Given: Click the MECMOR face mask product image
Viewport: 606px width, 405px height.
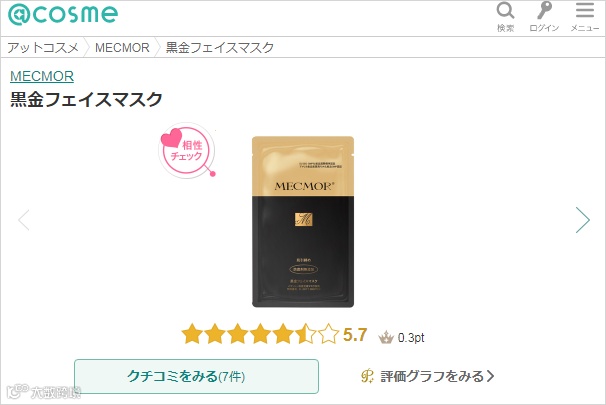Looking at the screenshot, I should pos(303,222).
